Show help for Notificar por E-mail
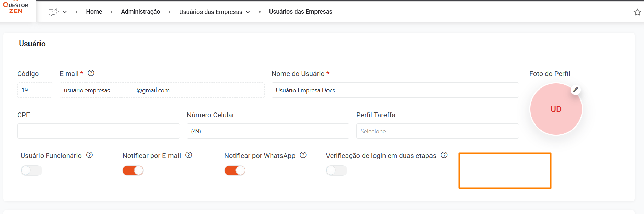This screenshot has height=214, width=644. [189, 155]
